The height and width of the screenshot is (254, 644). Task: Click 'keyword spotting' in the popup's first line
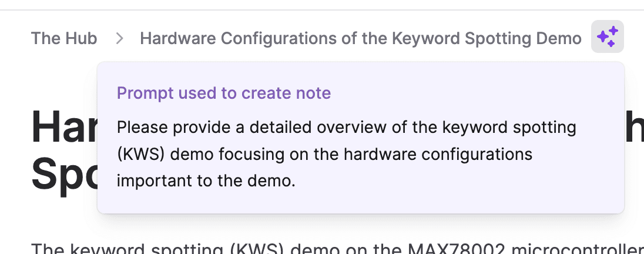[509, 128]
